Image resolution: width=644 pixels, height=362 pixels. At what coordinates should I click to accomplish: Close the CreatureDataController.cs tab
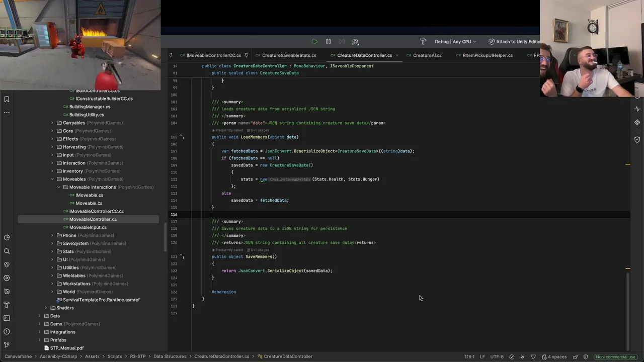(x=397, y=55)
